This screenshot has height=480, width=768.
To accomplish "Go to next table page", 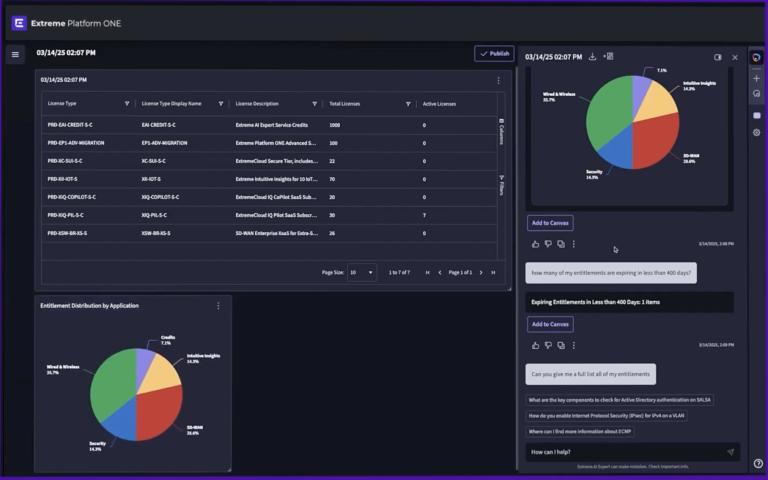I will [x=481, y=272].
